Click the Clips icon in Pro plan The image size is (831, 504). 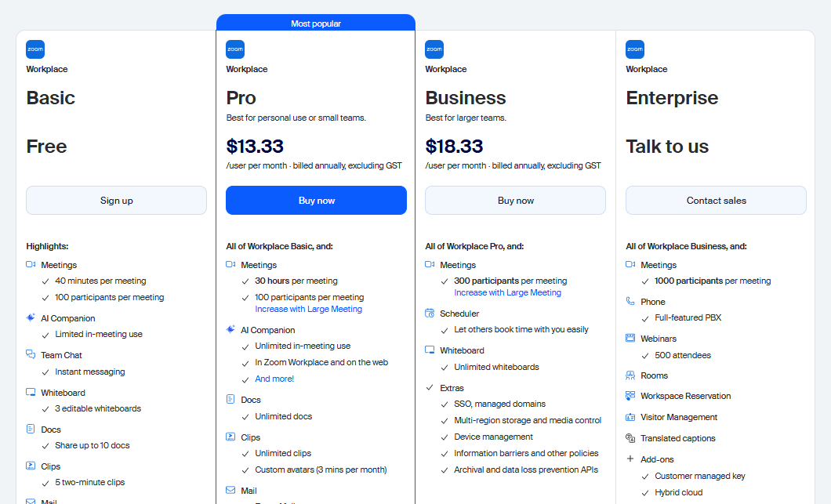coord(230,437)
